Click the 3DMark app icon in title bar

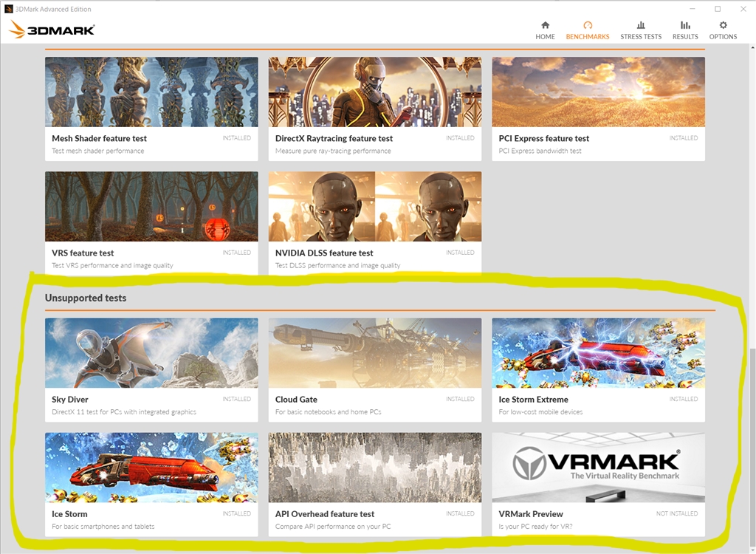pos(9,9)
